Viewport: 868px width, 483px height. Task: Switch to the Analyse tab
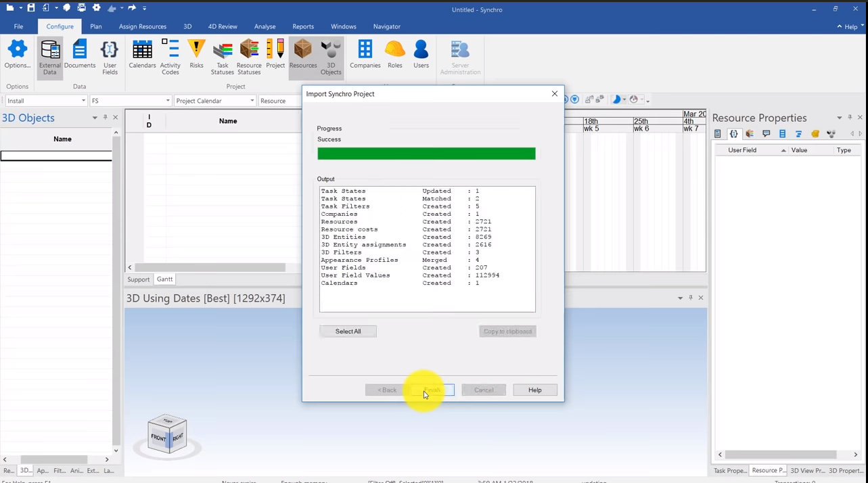pos(265,26)
